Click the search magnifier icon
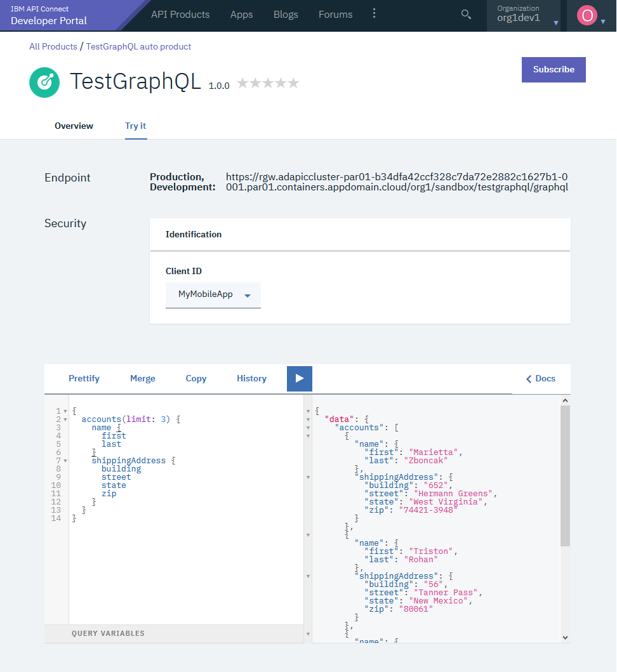 (466, 15)
